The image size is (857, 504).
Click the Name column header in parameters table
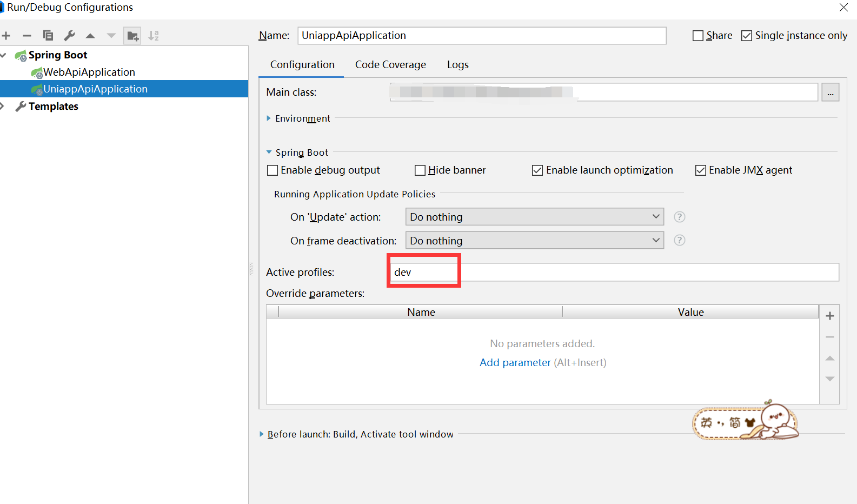pos(421,312)
